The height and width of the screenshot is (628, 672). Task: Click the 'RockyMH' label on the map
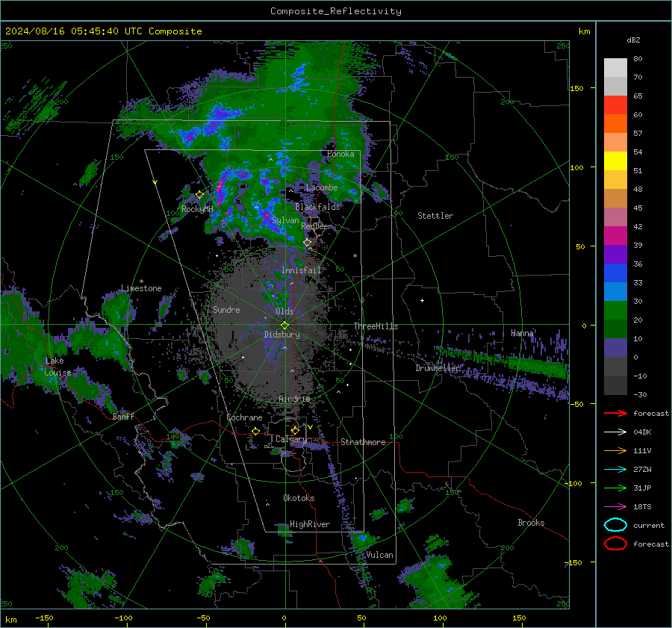click(197, 209)
